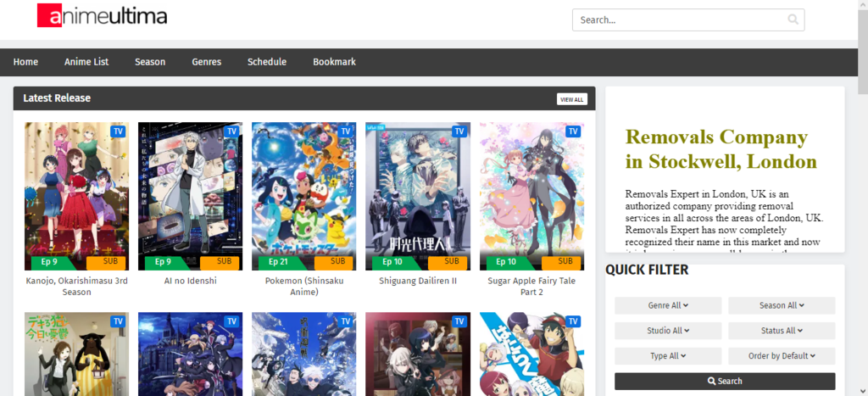The height and width of the screenshot is (396, 868).
Task: Open second-row poster with gray-haired girl in black
Action: click(418, 354)
